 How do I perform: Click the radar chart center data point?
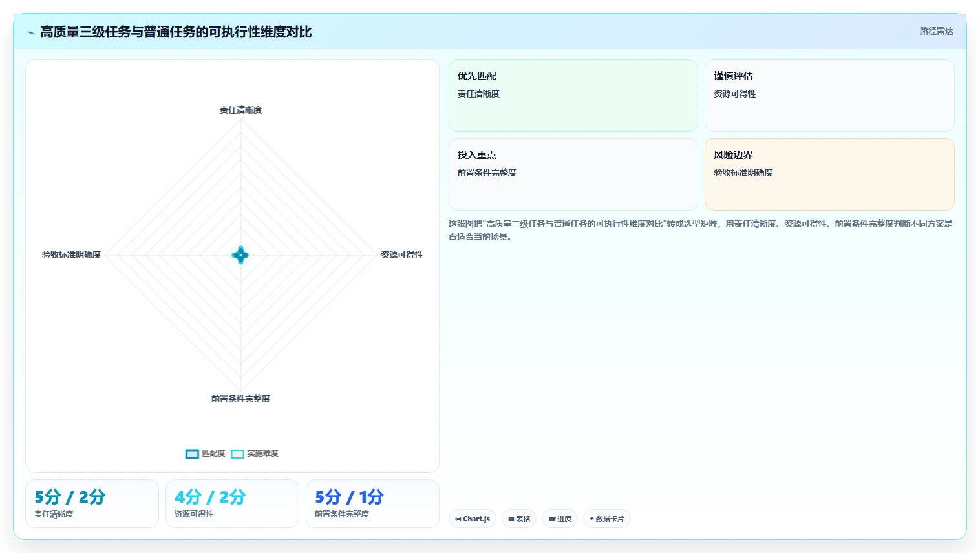coord(240,255)
